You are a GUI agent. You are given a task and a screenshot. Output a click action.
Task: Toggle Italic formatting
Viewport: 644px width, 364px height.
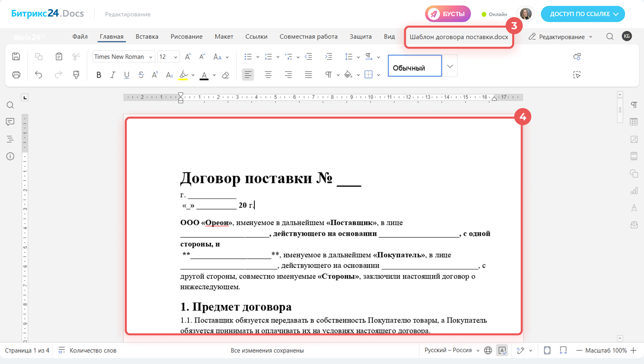113,75
